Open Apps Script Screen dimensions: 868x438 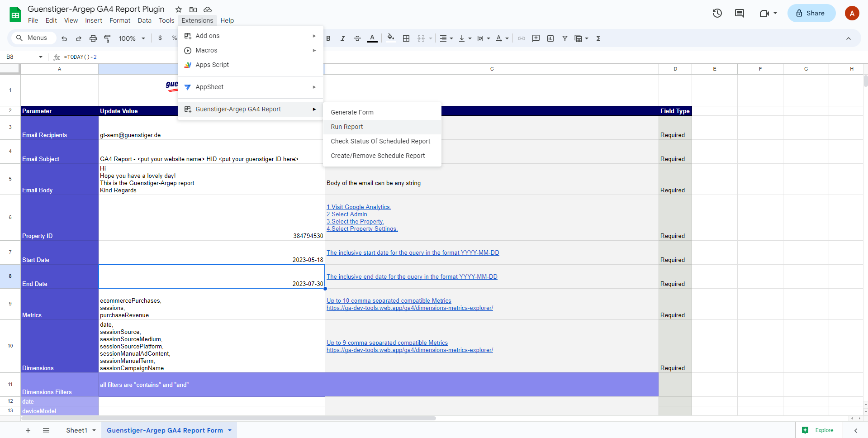[251, 65]
